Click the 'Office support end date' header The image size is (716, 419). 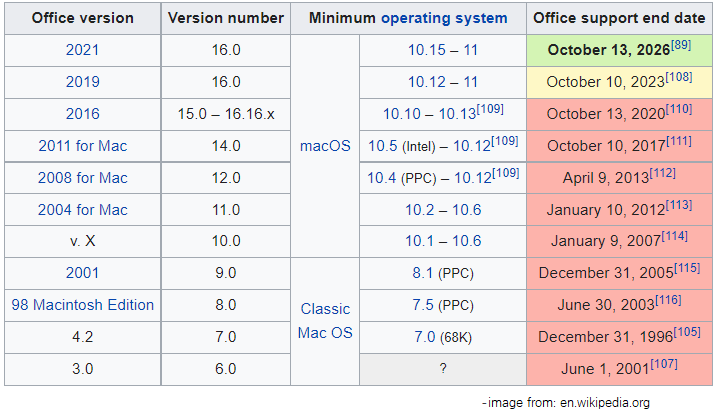pyautogui.click(x=619, y=18)
